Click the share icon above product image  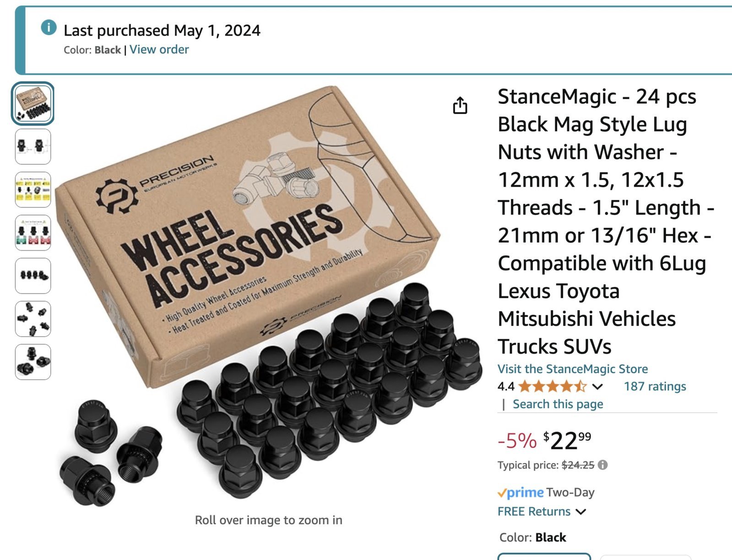460,105
